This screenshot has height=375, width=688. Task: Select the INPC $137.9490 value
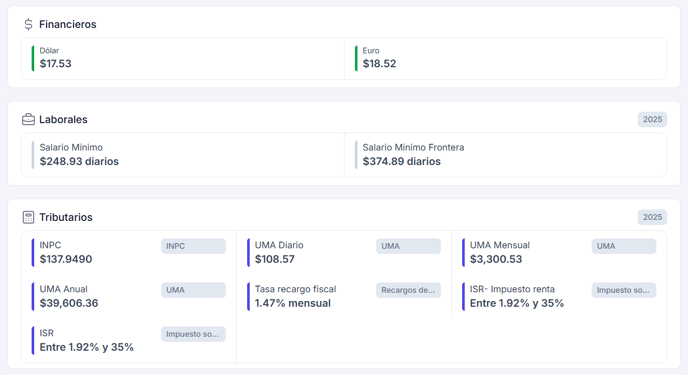coord(66,259)
